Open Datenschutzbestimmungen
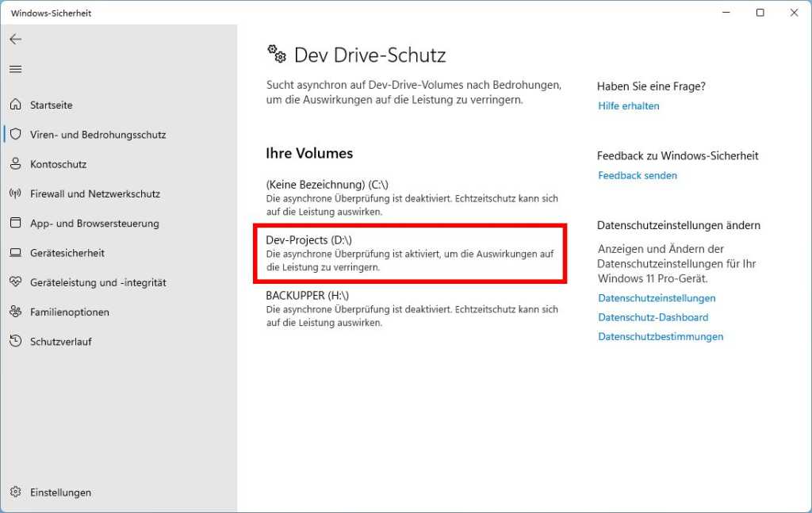The width and height of the screenshot is (812, 513). (x=661, y=336)
